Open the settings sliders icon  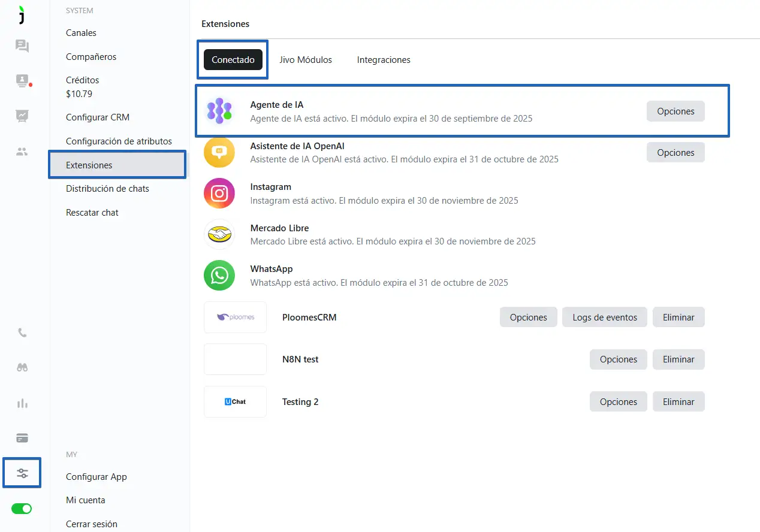pyautogui.click(x=22, y=473)
